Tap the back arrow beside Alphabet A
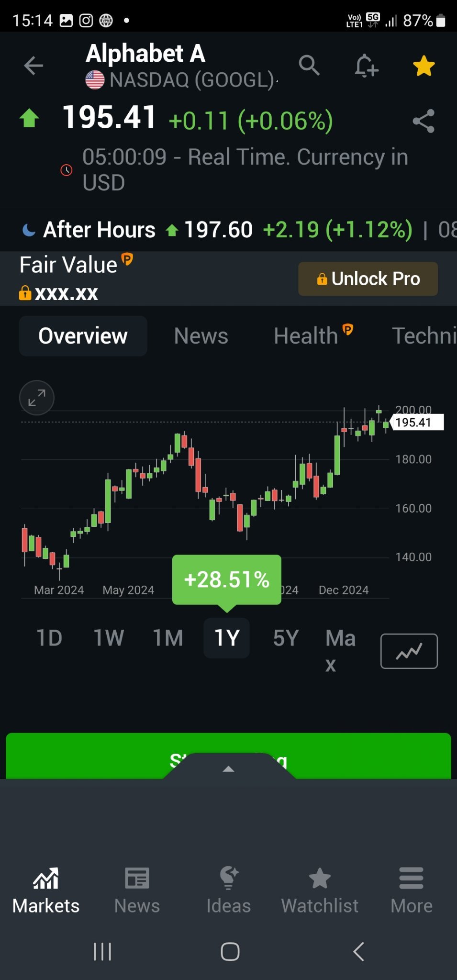Screen dimensions: 457x980 coord(33,66)
